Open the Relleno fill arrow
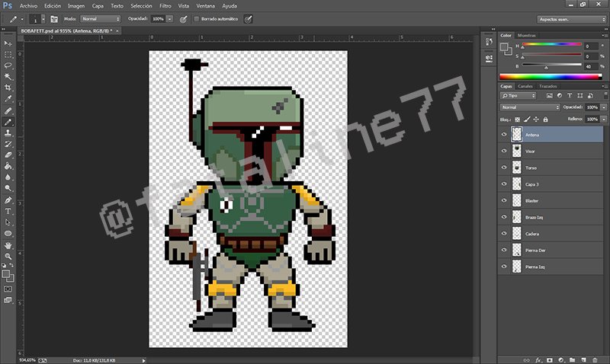 [604, 120]
